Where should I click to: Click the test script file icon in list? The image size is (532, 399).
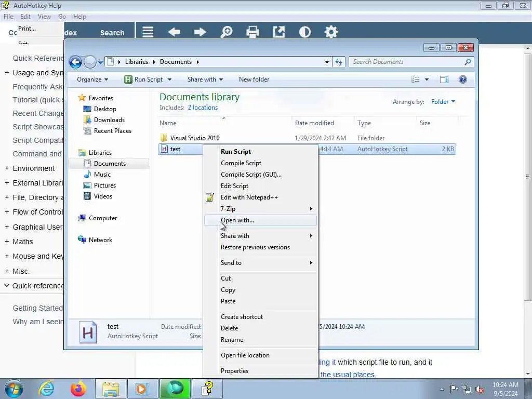164,149
